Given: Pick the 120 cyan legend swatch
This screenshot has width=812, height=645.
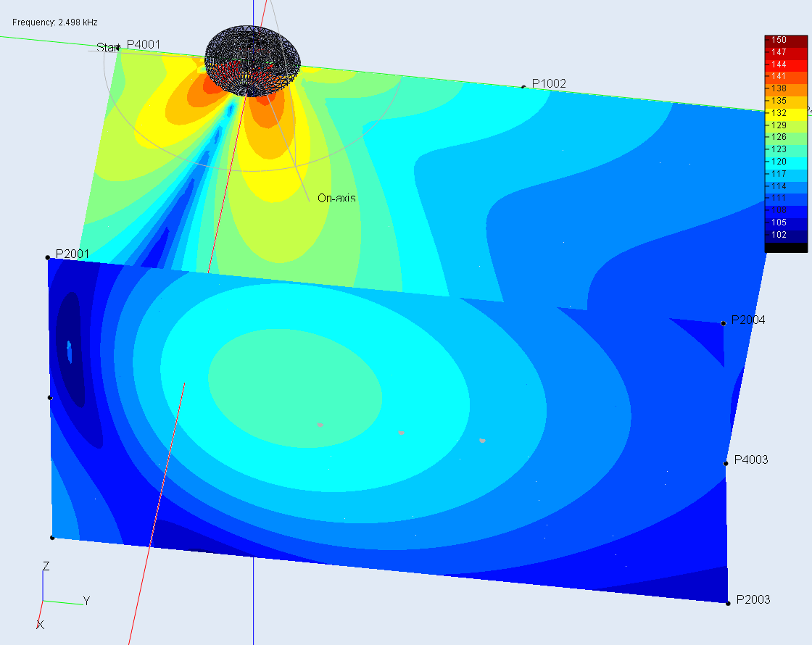Looking at the screenshot, I should (x=786, y=162).
